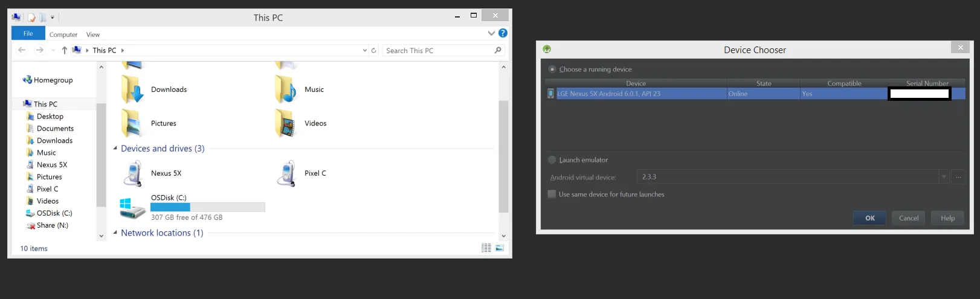This screenshot has width=980, height=299.
Task: Click the phone icon of the Nexus 5X row
Action: tap(550, 94)
